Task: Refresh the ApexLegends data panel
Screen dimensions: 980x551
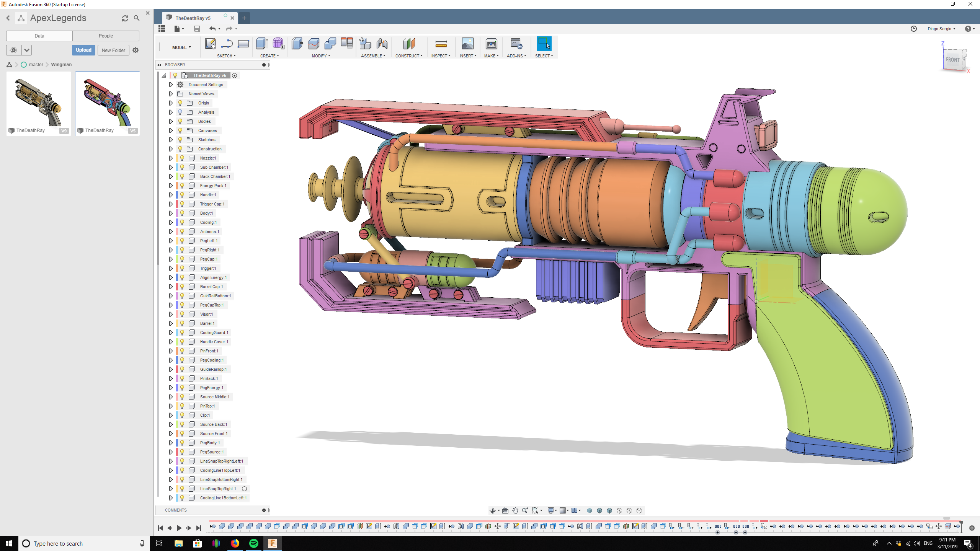Action: click(x=125, y=18)
